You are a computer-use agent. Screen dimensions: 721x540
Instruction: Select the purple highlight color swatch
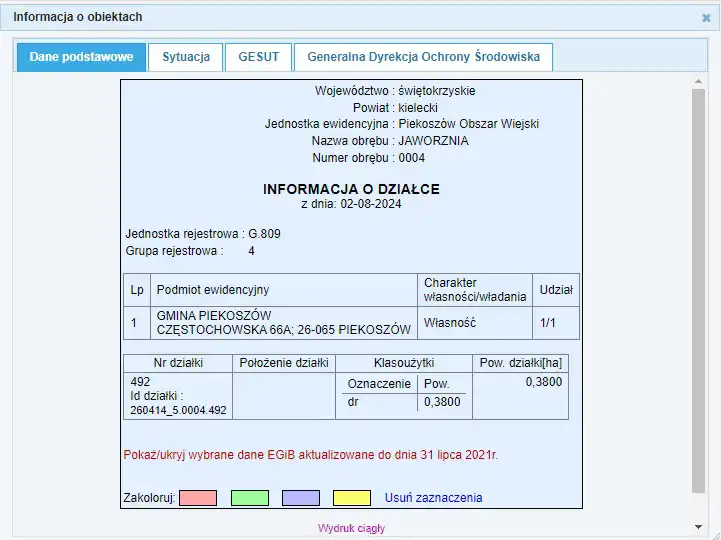pos(300,498)
